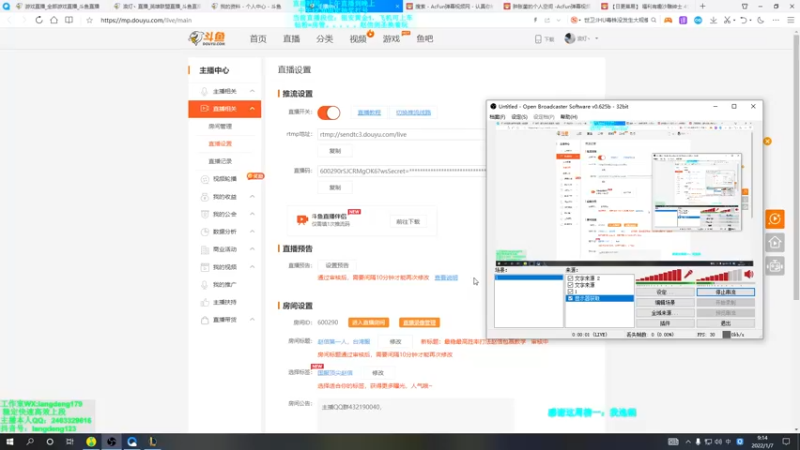The image size is (800, 450).
Task: Click the 视频轮播 sidebar icon
Action: [205, 179]
